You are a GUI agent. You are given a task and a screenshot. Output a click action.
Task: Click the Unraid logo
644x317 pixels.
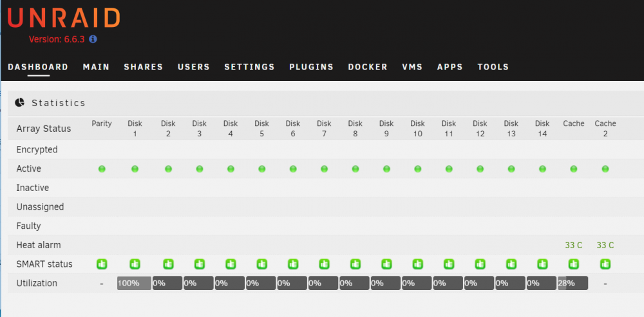pos(64,17)
